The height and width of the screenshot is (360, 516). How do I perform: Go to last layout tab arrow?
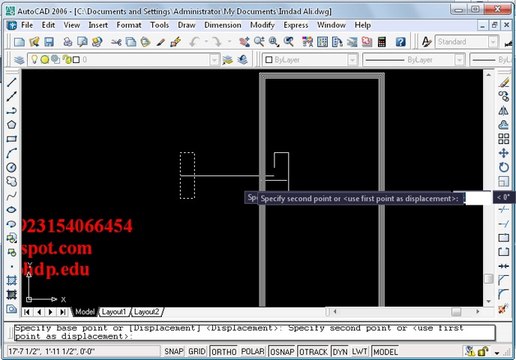[62, 312]
